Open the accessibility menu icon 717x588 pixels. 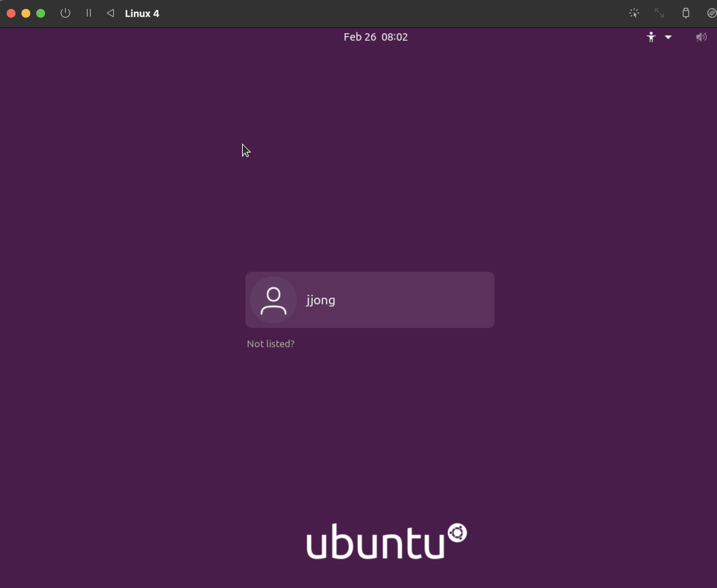point(651,37)
